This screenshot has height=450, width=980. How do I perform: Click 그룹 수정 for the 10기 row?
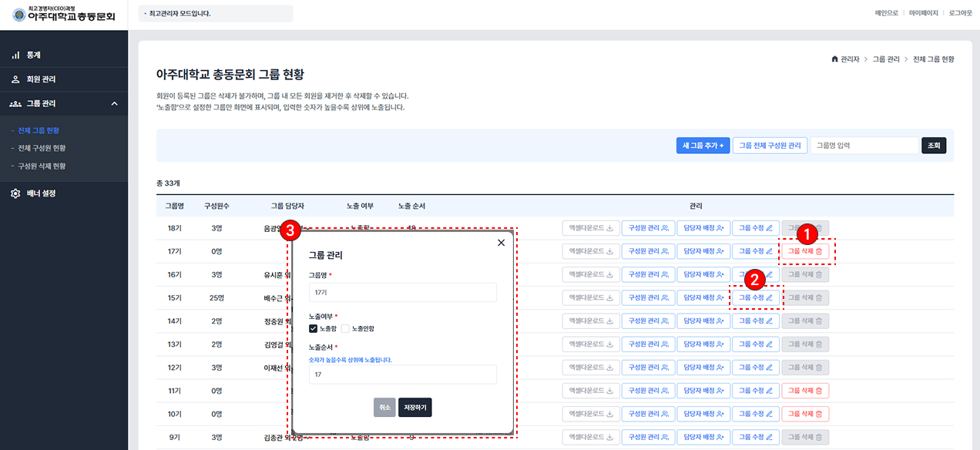(756, 414)
